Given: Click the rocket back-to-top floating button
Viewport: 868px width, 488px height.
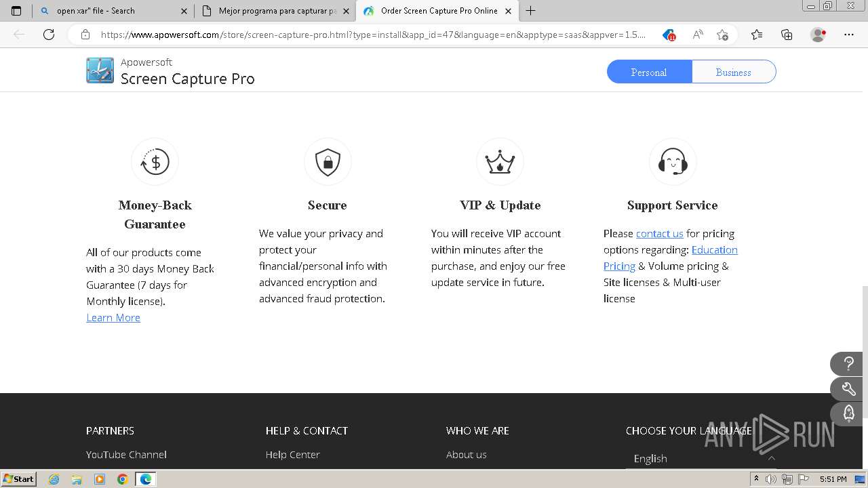Looking at the screenshot, I should point(848,413).
